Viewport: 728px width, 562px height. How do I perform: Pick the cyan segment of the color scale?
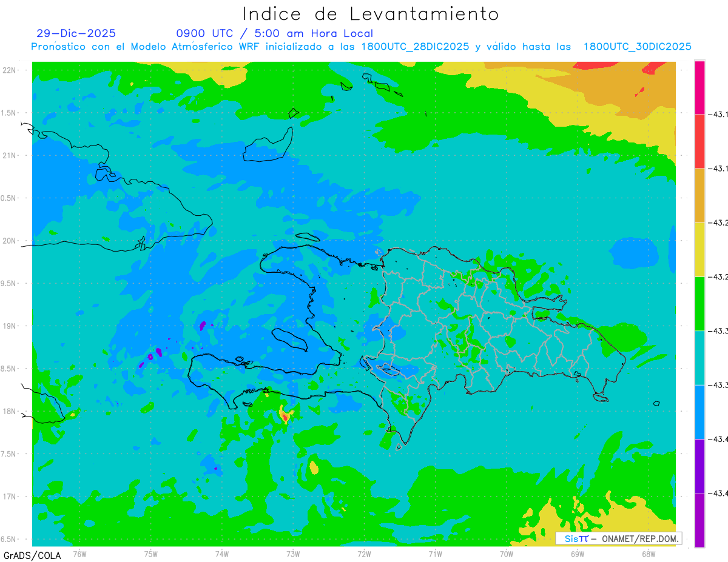click(x=699, y=358)
